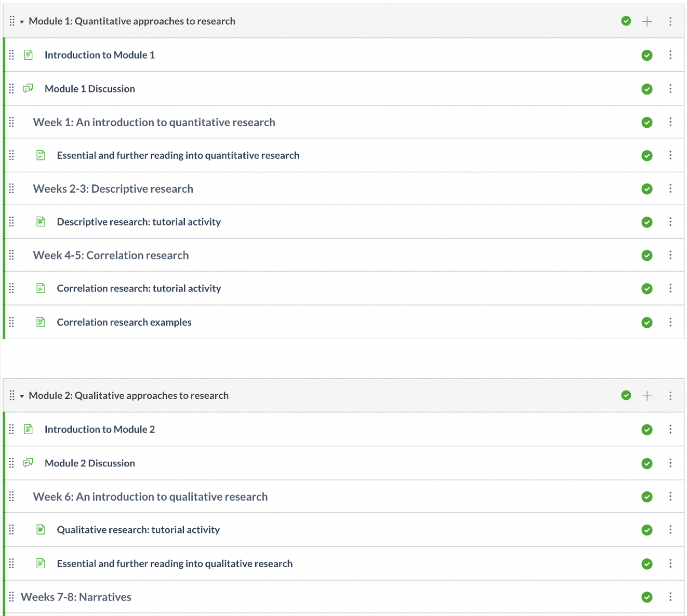
Task: Open kebab menu for Qualitative research: tutorial activity
Action: (670, 530)
